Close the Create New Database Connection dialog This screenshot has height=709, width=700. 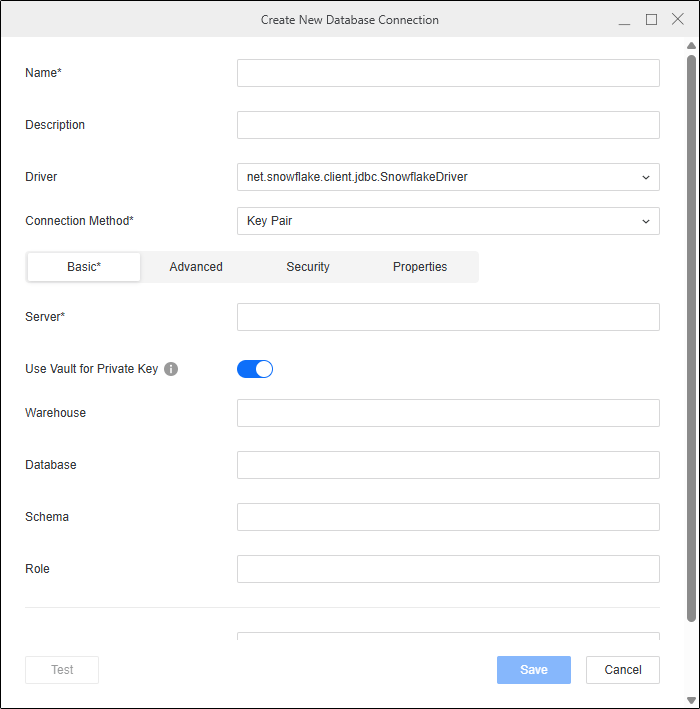677,19
